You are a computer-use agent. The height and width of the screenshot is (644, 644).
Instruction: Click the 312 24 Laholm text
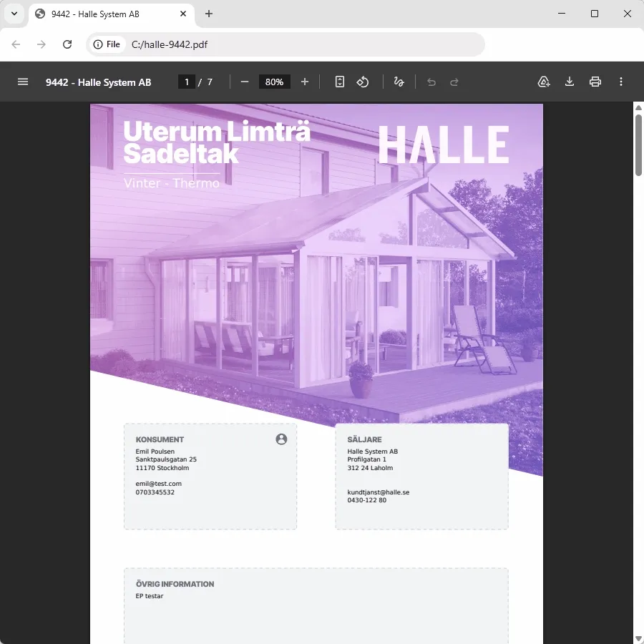click(x=370, y=468)
